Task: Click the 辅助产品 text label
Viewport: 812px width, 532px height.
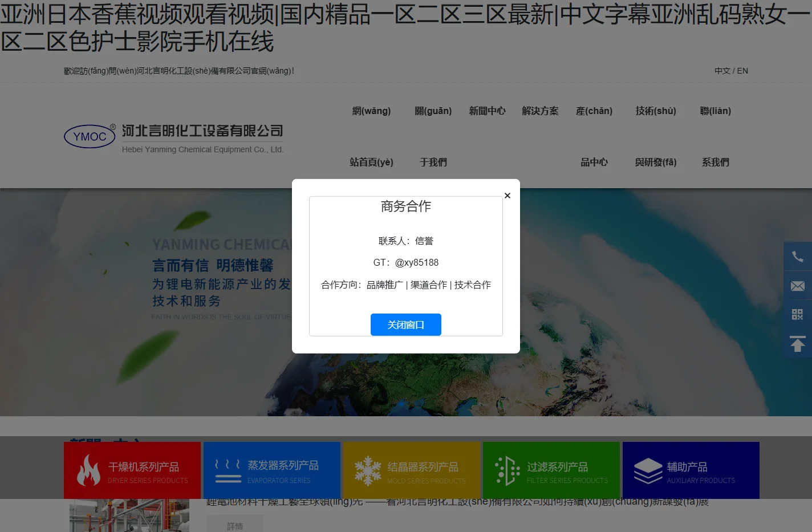Action: pyautogui.click(x=687, y=467)
